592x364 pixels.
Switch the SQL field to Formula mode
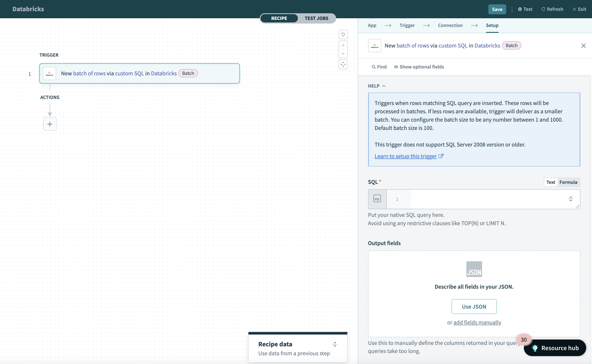[x=568, y=182]
